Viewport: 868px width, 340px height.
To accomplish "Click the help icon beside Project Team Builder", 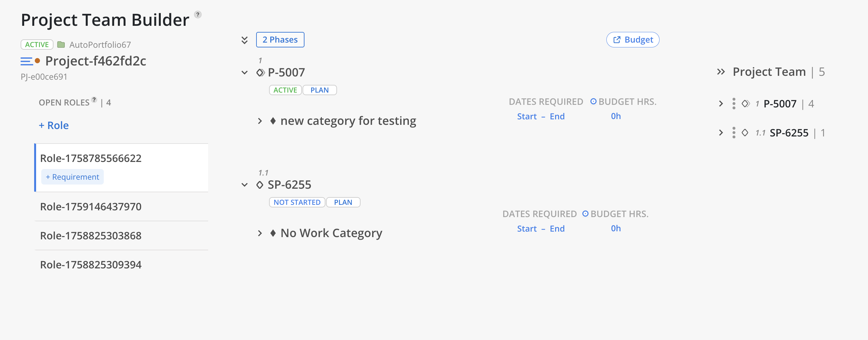I will (x=198, y=15).
